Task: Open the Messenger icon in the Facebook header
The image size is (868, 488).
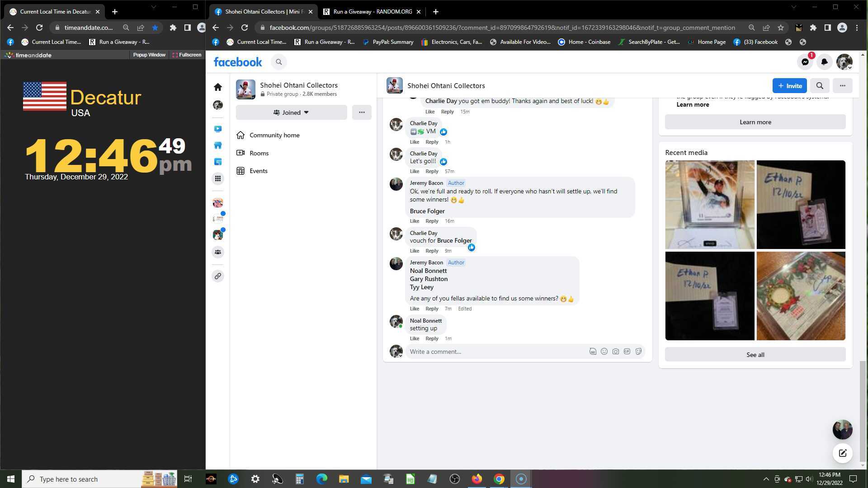Action: (805, 62)
